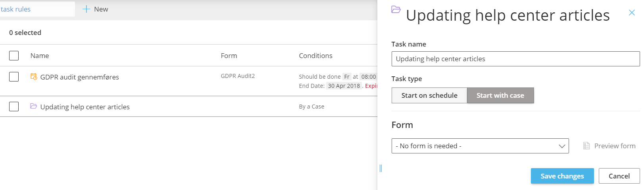This screenshot has width=644, height=190.
Task: Select Start with case task type
Action: point(500,95)
